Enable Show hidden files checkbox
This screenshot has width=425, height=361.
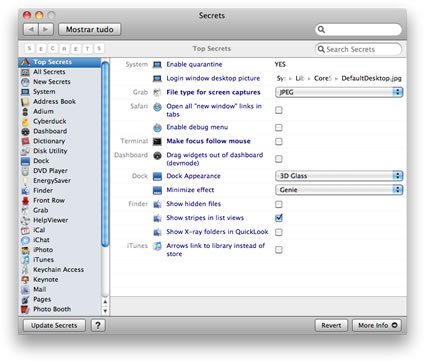coord(279,204)
